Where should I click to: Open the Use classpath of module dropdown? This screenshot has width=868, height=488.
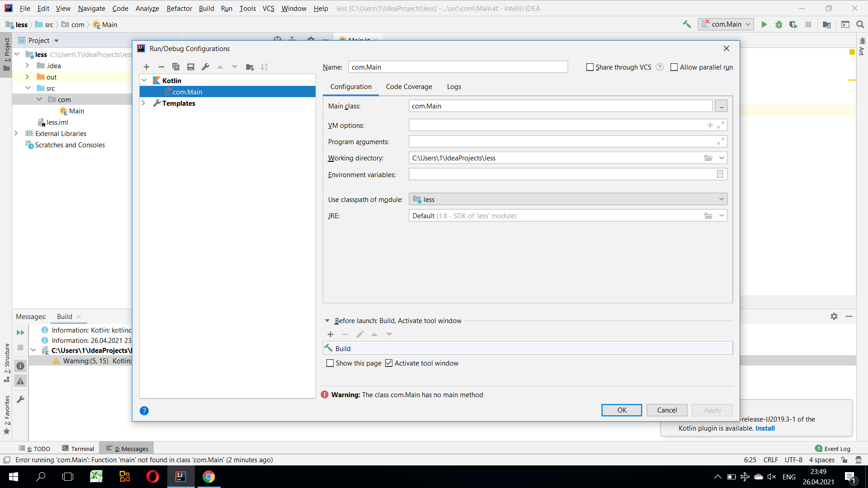coord(722,199)
